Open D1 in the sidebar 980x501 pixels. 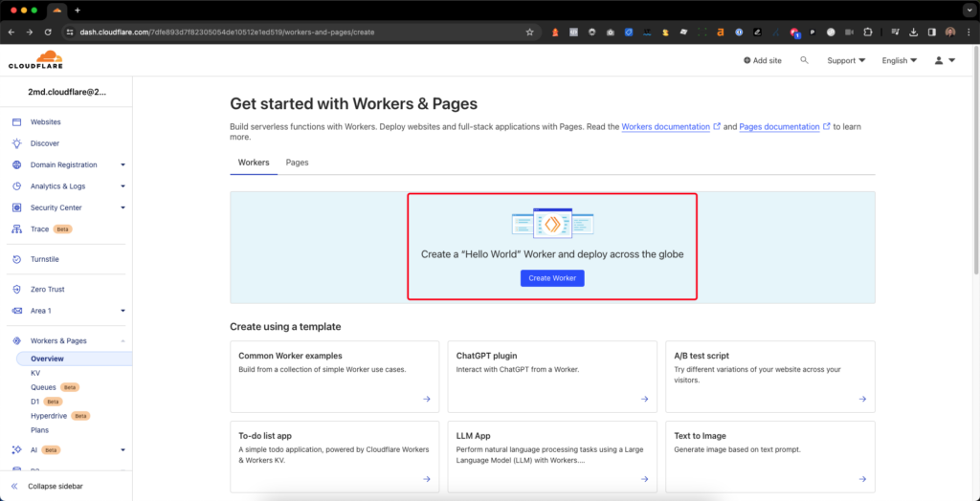(x=35, y=402)
